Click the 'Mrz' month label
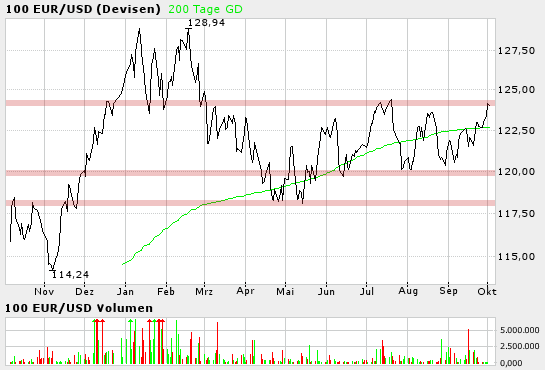This screenshot has width=545, height=370. pos(204,291)
